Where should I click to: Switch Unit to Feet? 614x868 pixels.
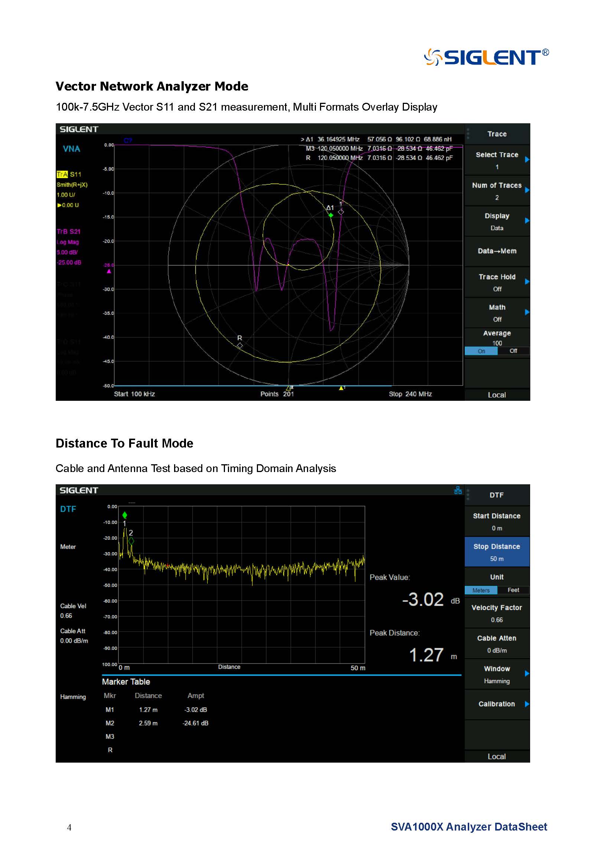[513, 590]
